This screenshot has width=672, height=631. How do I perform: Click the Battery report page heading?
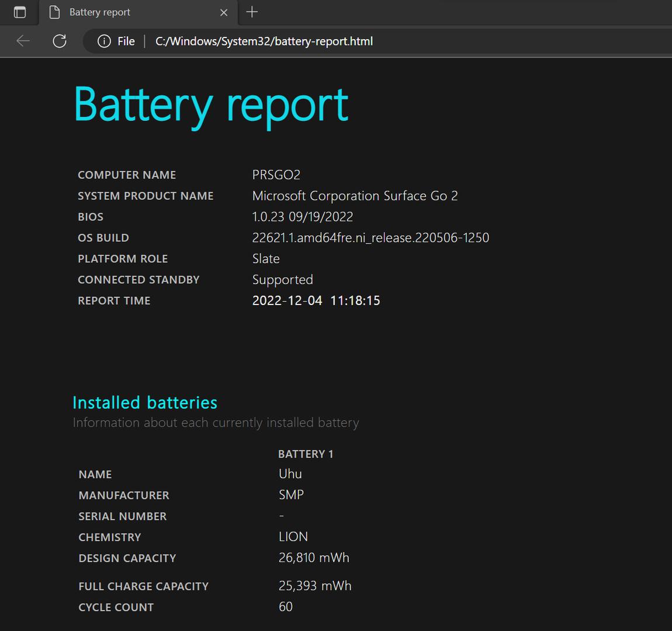[x=211, y=105]
